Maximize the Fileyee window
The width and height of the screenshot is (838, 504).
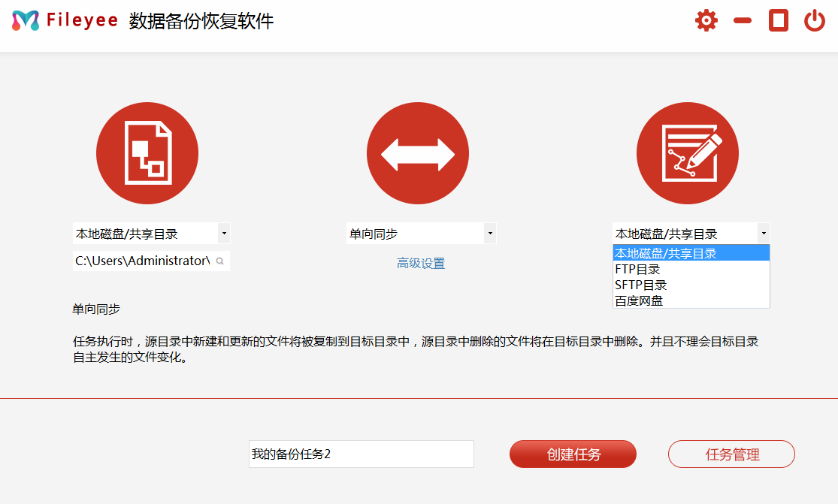click(x=779, y=20)
